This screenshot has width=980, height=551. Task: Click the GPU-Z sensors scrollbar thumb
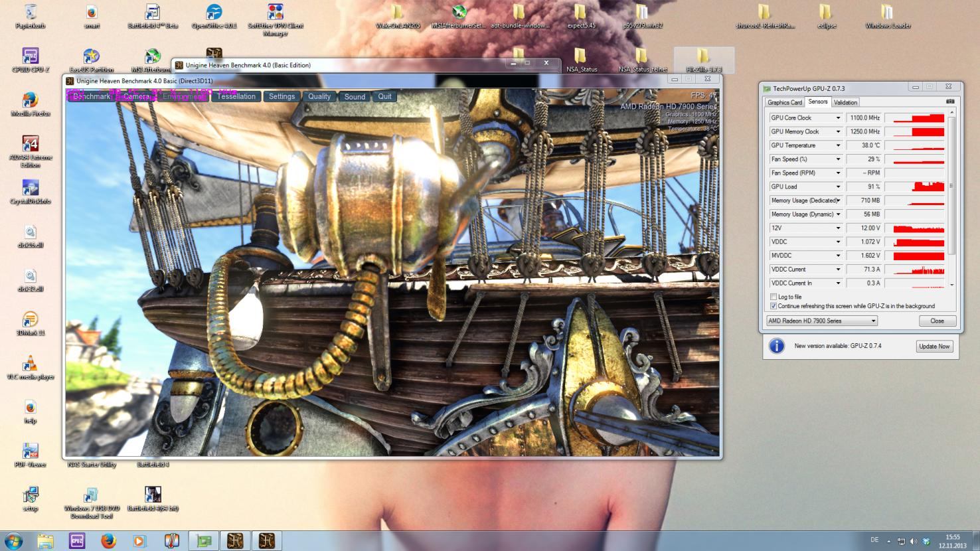(951, 186)
